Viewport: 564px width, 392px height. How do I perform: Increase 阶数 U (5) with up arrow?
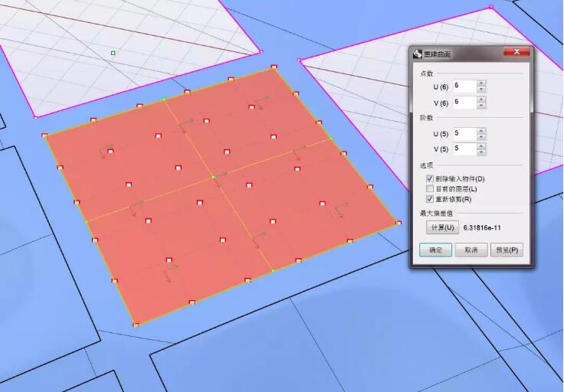pos(481,130)
